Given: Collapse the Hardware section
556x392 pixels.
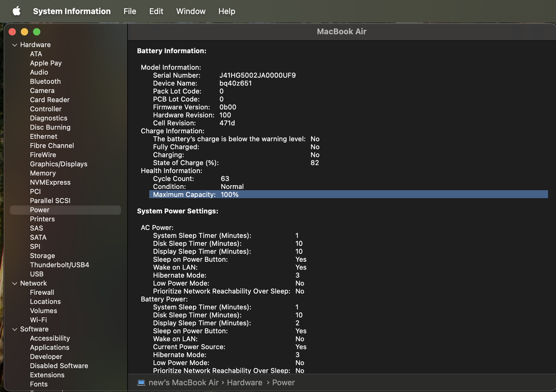Looking at the screenshot, I should coord(15,45).
